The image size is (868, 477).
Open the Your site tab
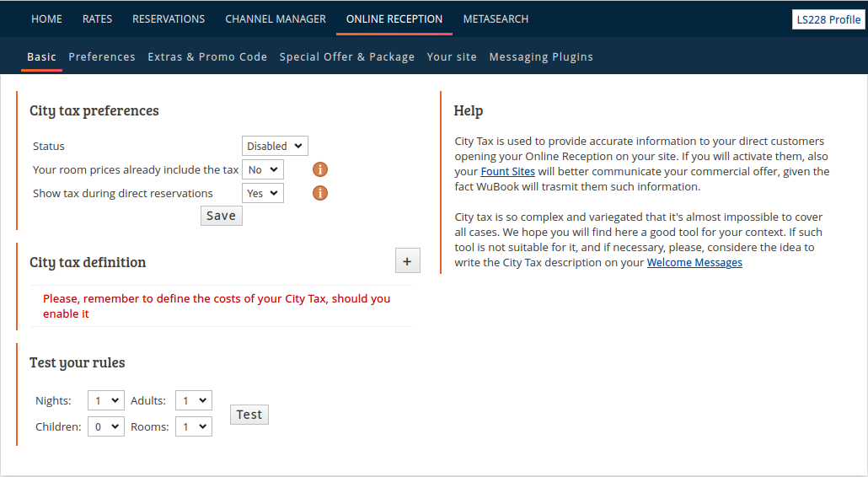452,57
